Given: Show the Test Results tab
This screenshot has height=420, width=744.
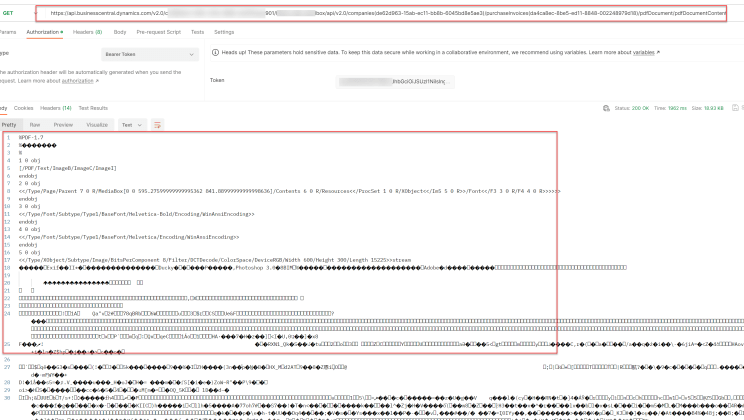Looking at the screenshot, I should pos(93,108).
